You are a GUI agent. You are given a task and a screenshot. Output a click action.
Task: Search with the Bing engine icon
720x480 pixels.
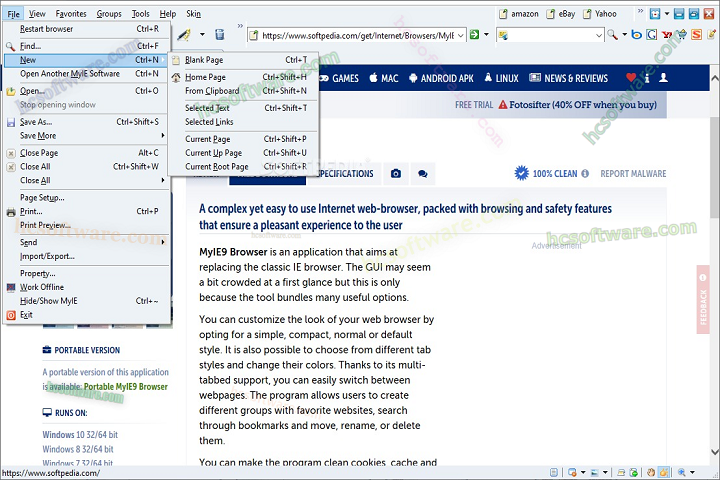pyautogui.click(x=636, y=34)
